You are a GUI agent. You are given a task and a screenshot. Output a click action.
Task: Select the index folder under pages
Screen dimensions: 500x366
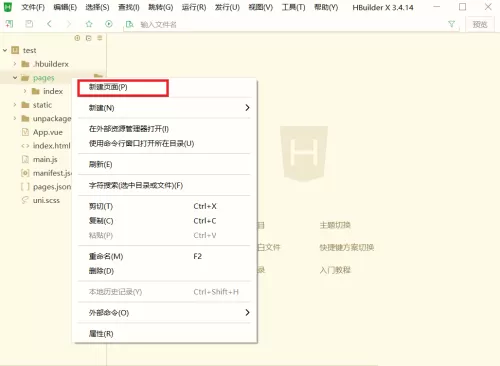click(53, 91)
